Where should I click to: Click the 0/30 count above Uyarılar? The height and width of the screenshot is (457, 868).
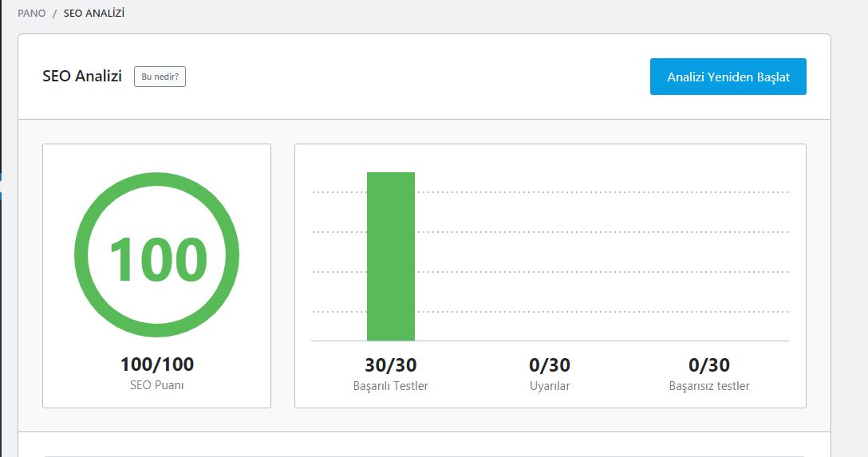[550, 364]
